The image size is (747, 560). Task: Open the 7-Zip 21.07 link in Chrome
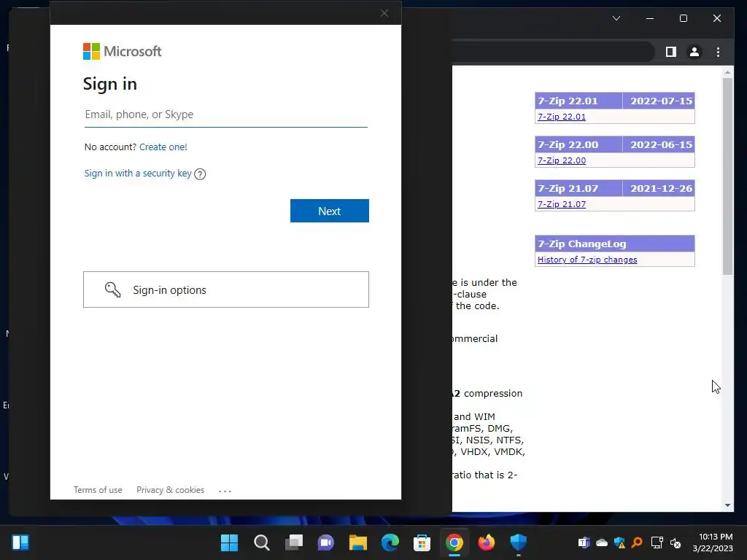(x=562, y=204)
